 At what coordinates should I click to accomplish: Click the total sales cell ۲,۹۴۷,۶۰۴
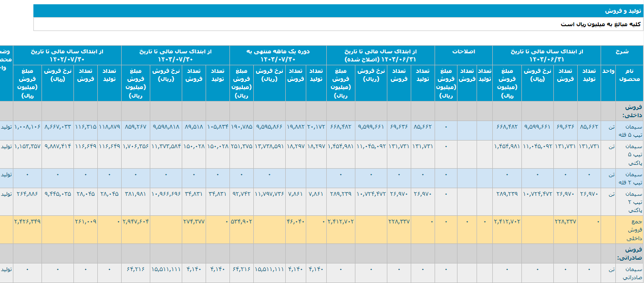pos(135,222)
